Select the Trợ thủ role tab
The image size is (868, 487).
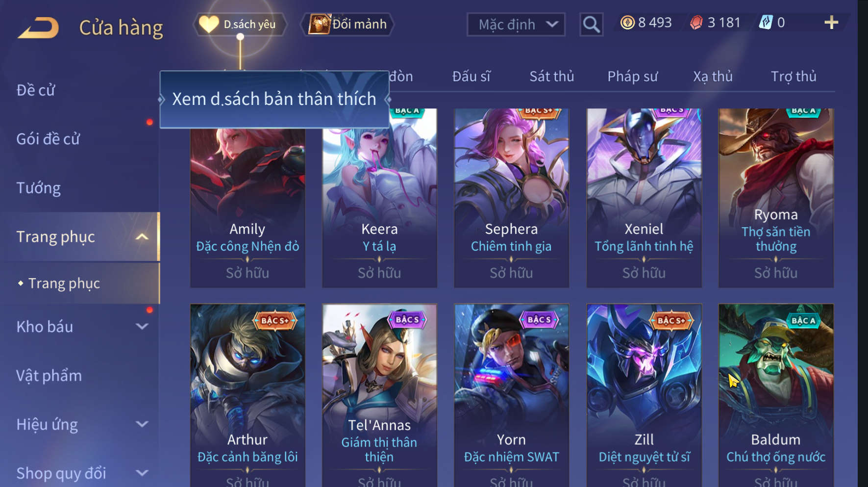794,77
